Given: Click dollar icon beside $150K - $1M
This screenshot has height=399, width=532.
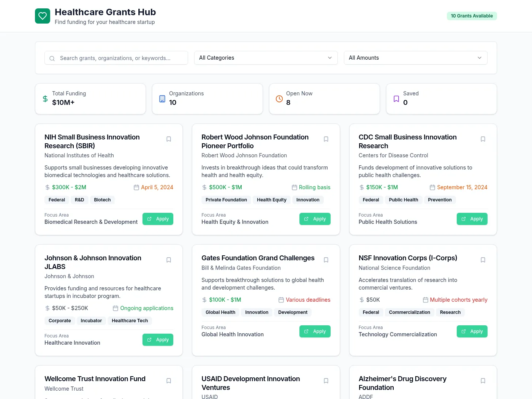Looking at the screenshot, I should pyautogui.click(x=362, y=187).
